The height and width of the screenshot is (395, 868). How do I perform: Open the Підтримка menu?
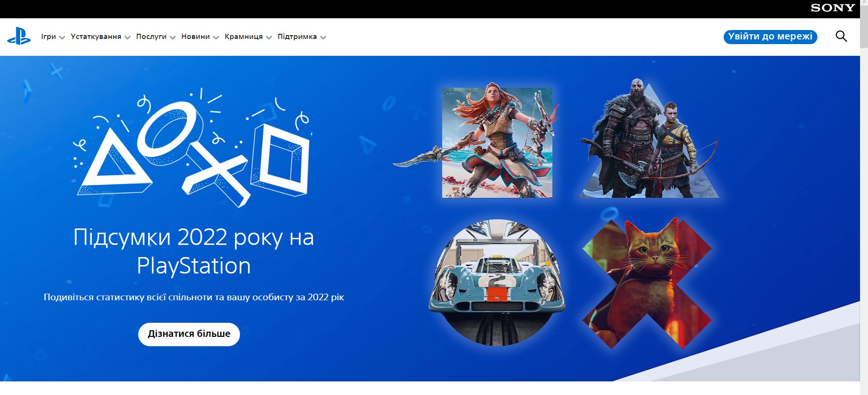297,37
